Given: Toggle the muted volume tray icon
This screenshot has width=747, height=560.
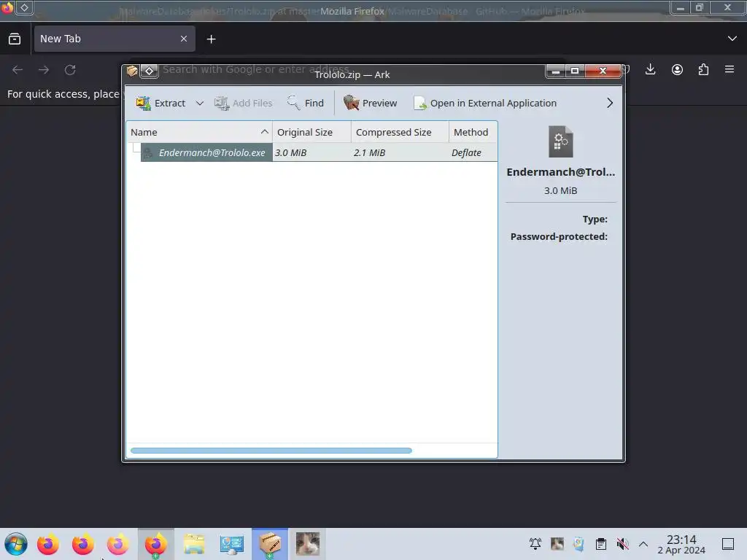Looking at the screenshot, I should pos(622,544).
